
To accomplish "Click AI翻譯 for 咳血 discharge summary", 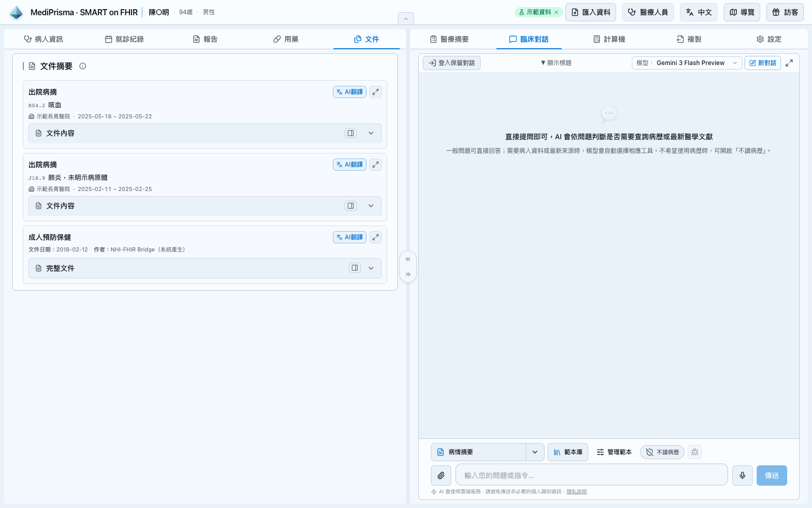I will (350, 92).
